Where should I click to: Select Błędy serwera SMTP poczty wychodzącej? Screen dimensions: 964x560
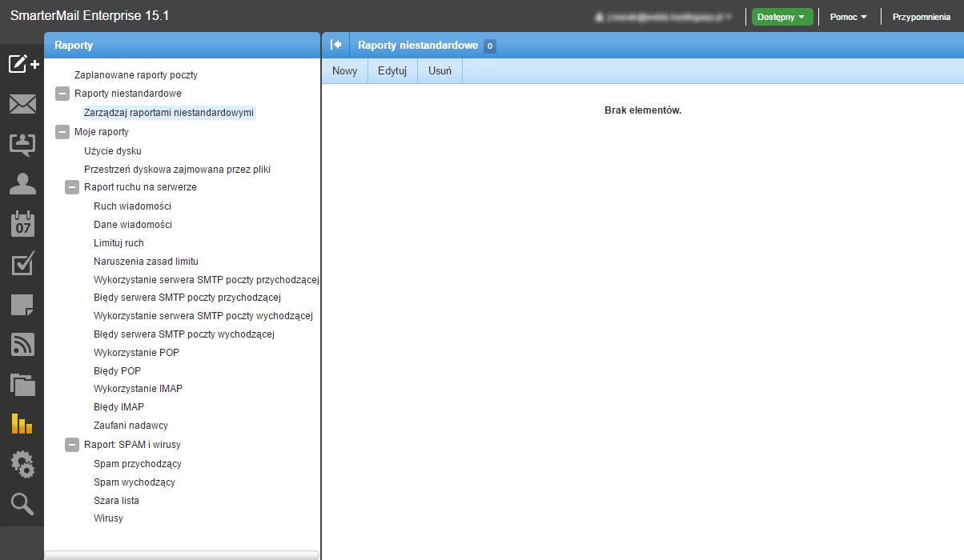click(184, 334)
